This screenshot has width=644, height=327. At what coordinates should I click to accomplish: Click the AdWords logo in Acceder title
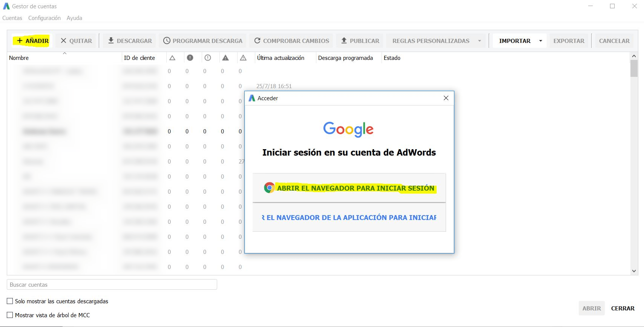tap(252, 98)
